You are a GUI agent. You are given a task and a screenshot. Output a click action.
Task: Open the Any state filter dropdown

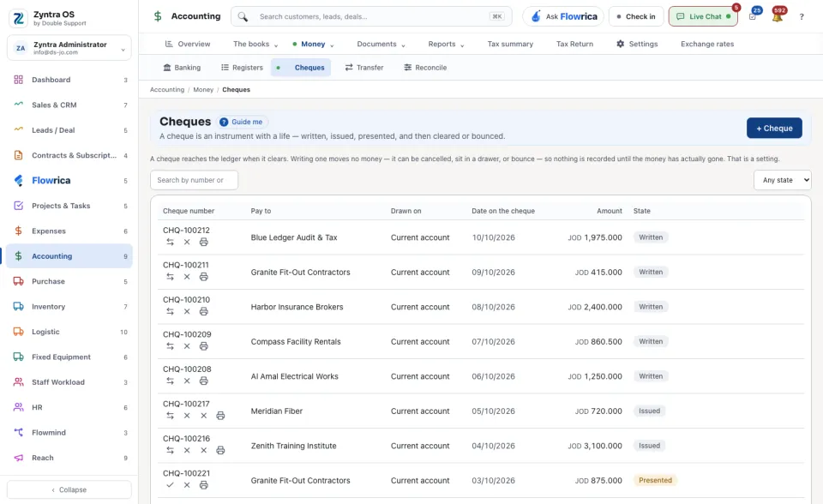tap(783, 180)
